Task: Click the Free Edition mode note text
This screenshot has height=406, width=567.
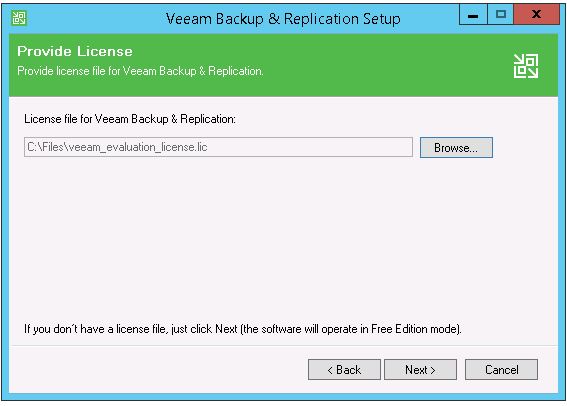Action: [x=243, y=329]
